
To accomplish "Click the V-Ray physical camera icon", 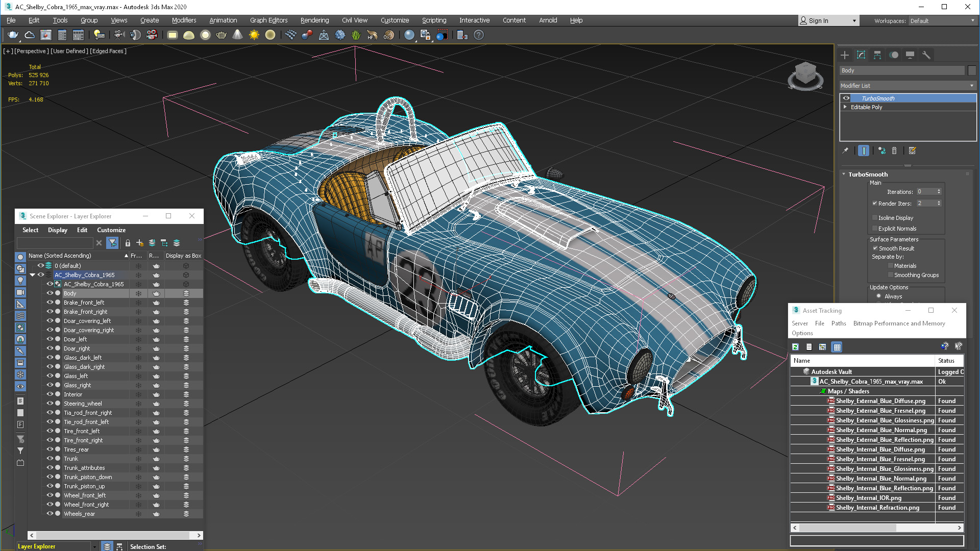I will coord(119,35).
